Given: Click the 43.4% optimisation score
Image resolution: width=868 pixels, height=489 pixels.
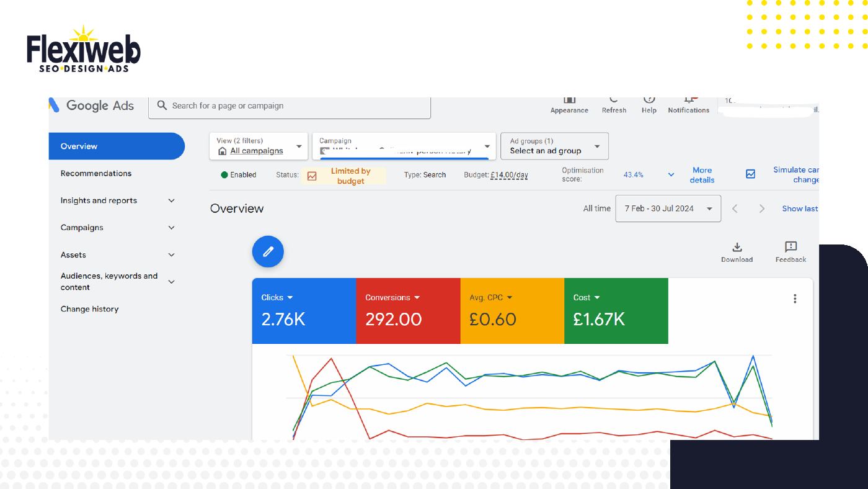Looking at the screenshot, I should click(634, 175).
